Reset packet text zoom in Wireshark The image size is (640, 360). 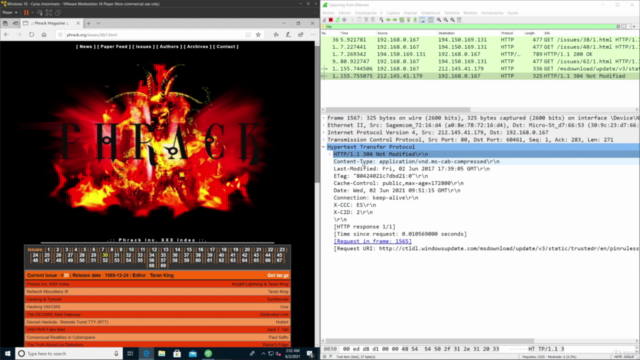(x=452, y=20)
